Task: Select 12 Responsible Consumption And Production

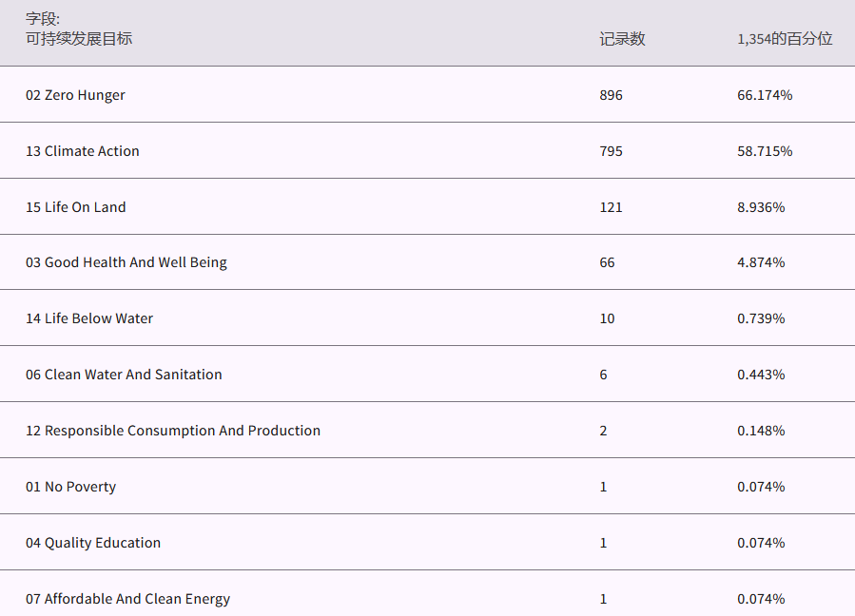Action: click(x=173, y=431)
